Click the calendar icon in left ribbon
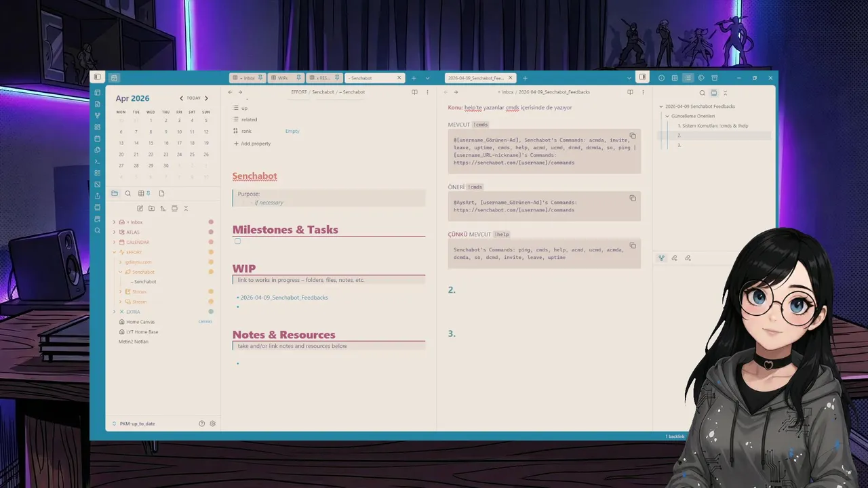 pos(98,138)
